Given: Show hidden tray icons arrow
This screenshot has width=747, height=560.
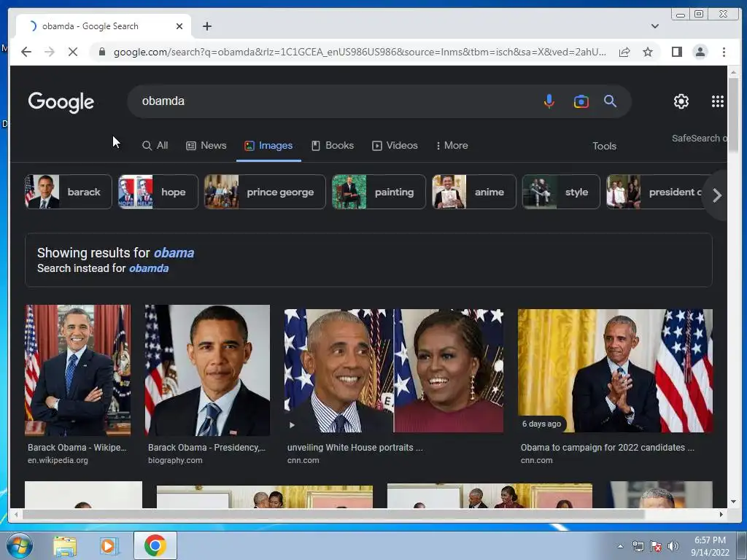Looking at the screenshot, I should 620,546.
